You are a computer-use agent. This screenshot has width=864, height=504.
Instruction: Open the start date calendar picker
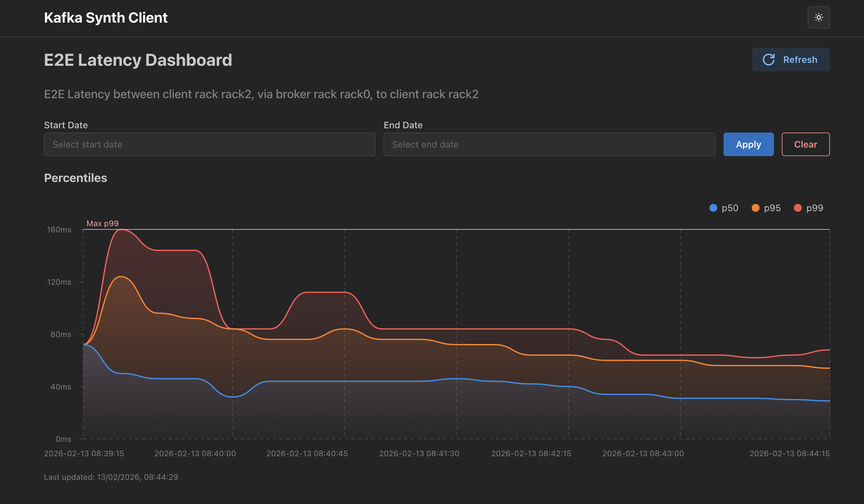[x=210, y=144]
